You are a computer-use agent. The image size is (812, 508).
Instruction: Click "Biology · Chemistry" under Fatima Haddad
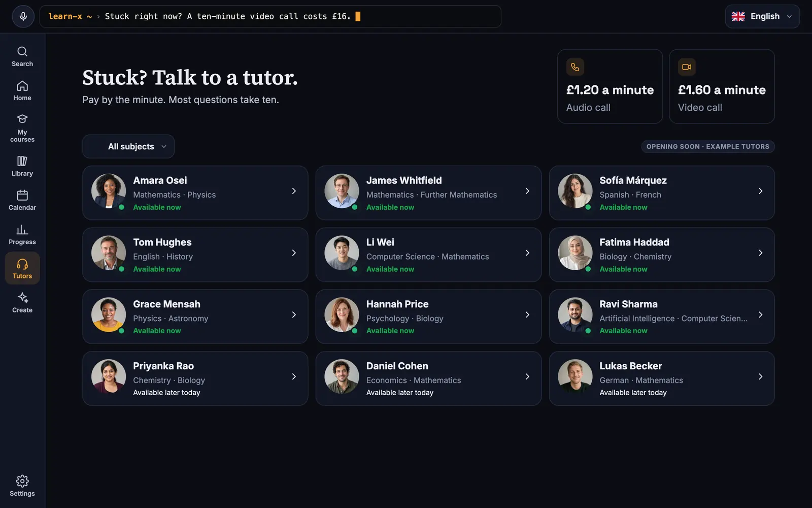(x=635, y=257)
